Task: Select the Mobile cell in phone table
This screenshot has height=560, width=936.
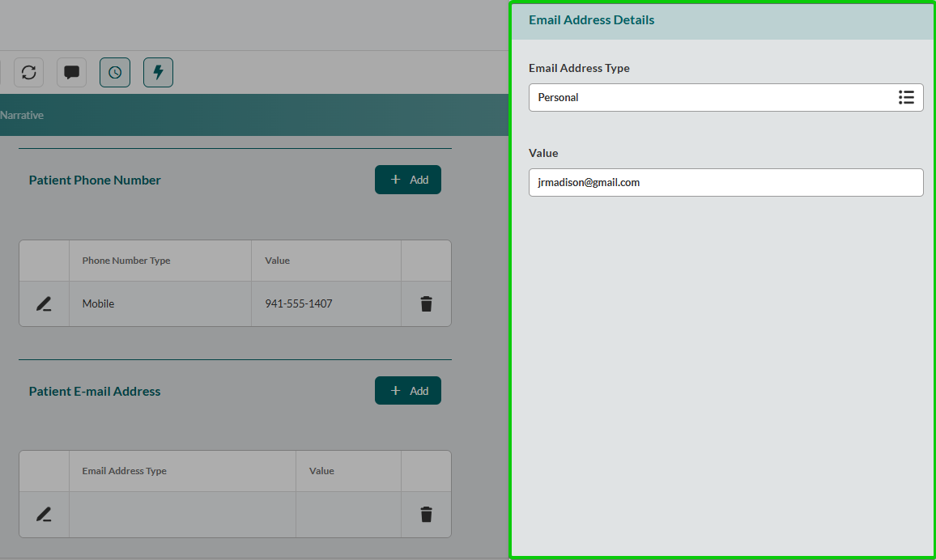Action: point(99,304)
